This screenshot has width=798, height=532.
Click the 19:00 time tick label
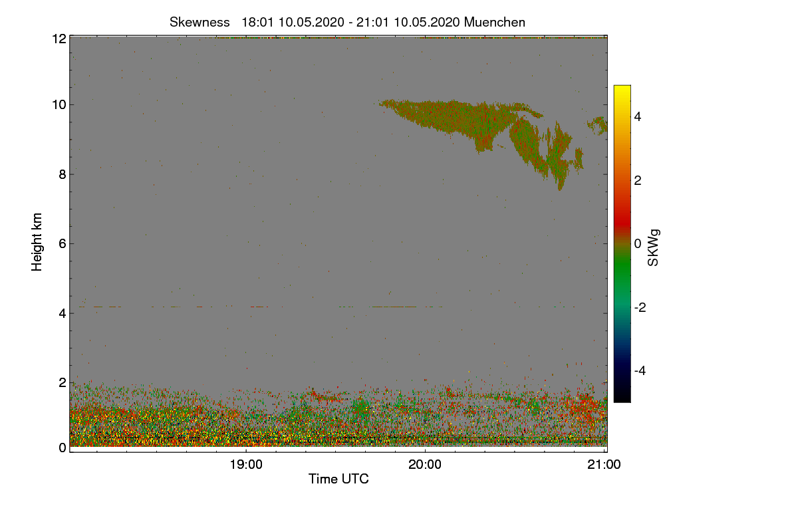click(x=246, y=465)
